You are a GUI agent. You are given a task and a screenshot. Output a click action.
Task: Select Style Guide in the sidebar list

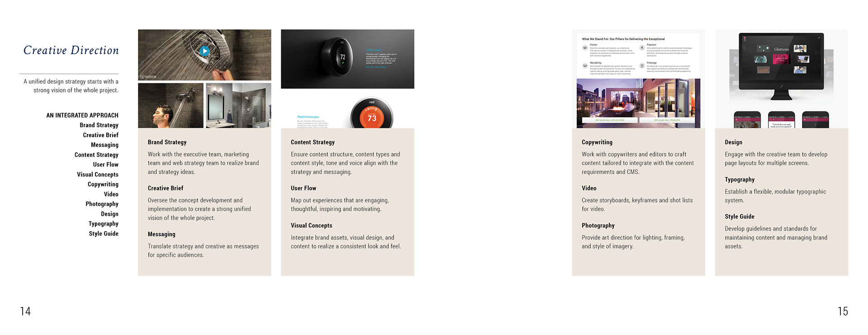(x=104, y=234)
